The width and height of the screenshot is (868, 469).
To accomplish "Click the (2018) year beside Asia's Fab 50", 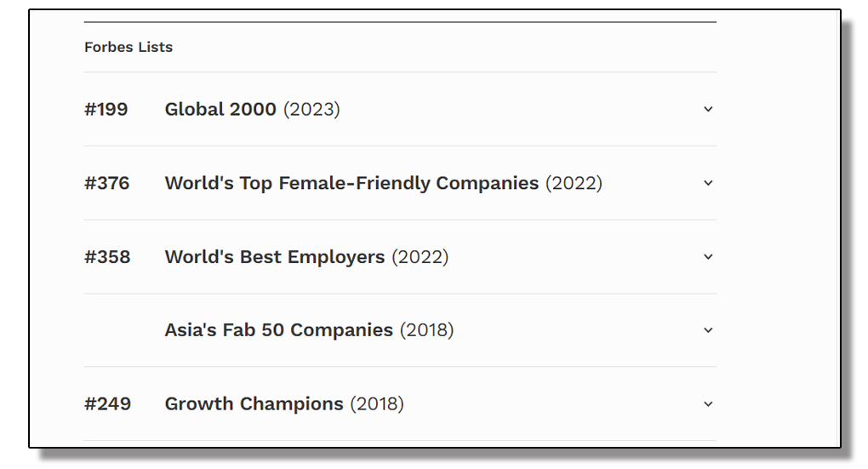I will pyautogui.click(x=426, y=330).
